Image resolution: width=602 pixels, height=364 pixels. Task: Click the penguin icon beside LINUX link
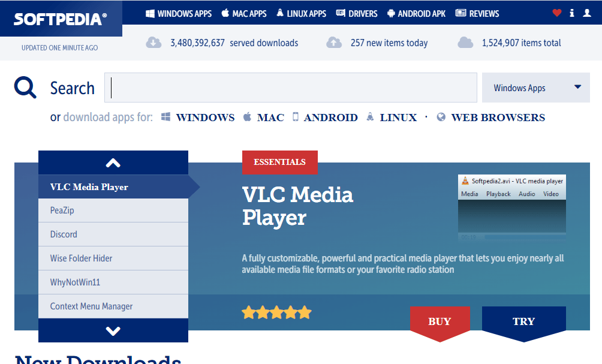point(370,117)
